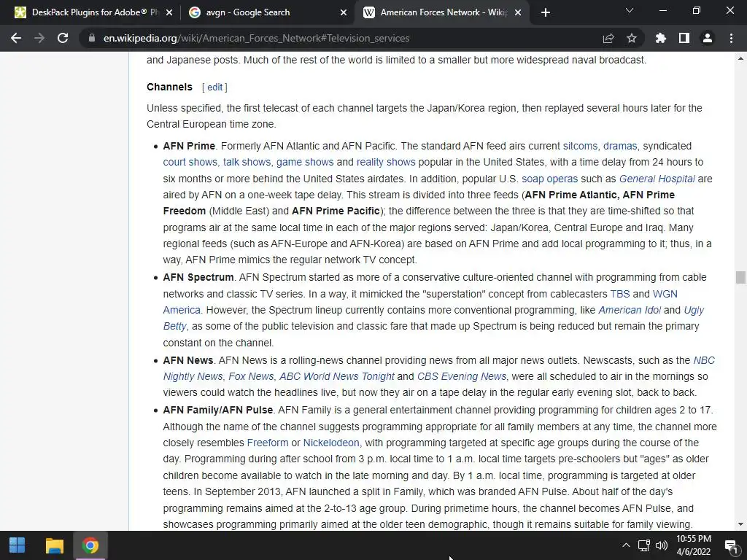View site information lock icon
This screenshot has height=560, width=747.
click(91, 38)
